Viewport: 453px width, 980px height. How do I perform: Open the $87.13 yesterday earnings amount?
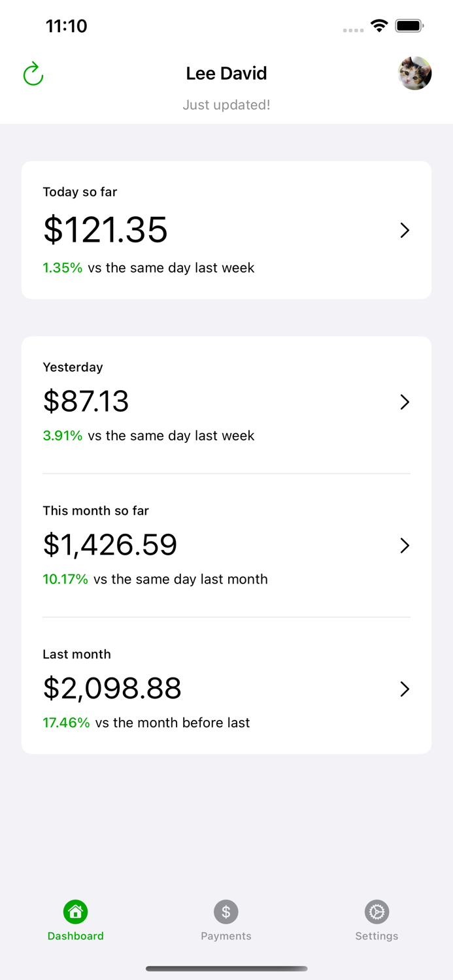[x=86, y=401]
